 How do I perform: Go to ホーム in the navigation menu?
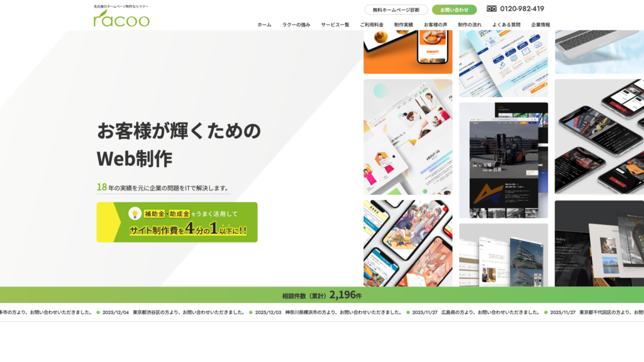click(264, 25)
